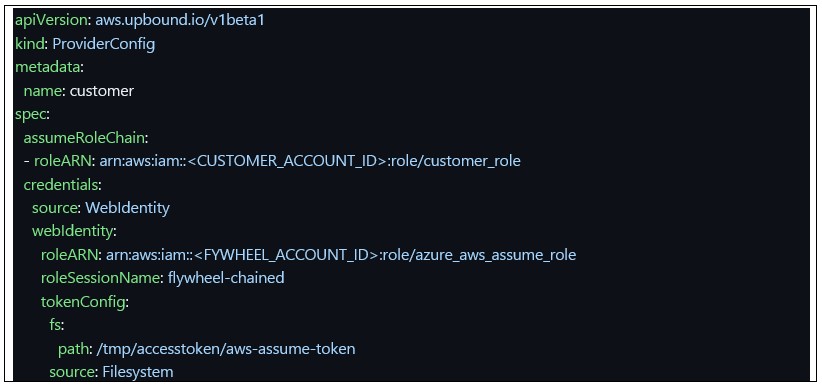Click the roleSessionName key
The image size is (822, 387).
coord(100,278)
